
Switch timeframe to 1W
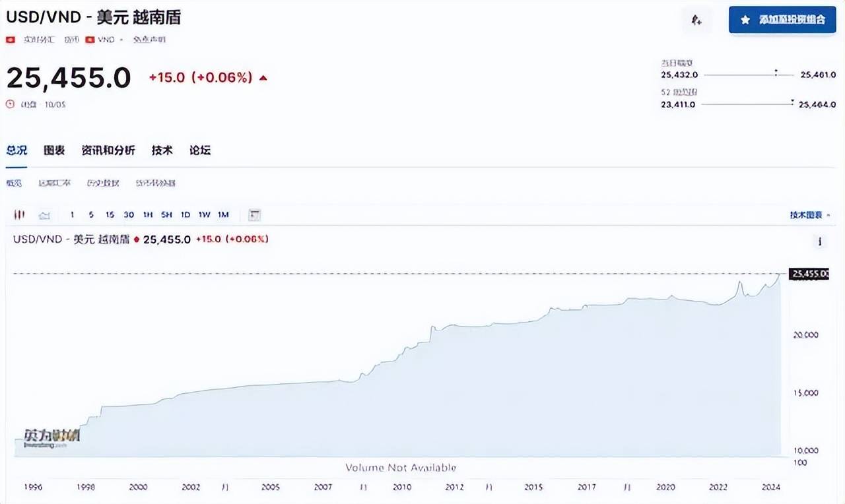(x=204, y=214)
